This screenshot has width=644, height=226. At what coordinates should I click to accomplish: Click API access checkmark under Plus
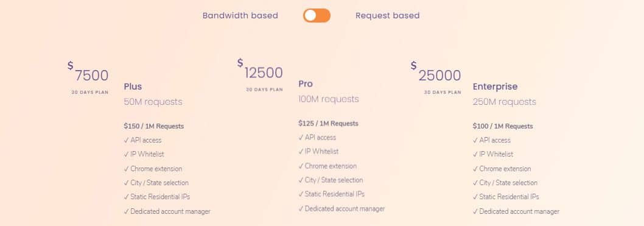(142, 140)
